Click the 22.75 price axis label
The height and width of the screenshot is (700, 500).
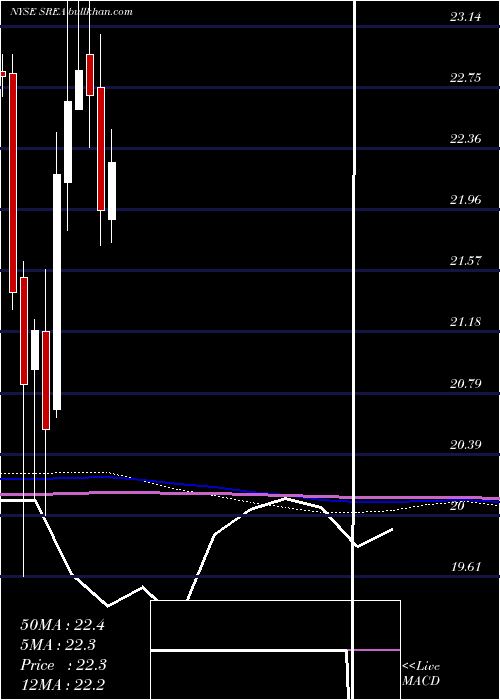pyautogui.click(x=465, y=78)
